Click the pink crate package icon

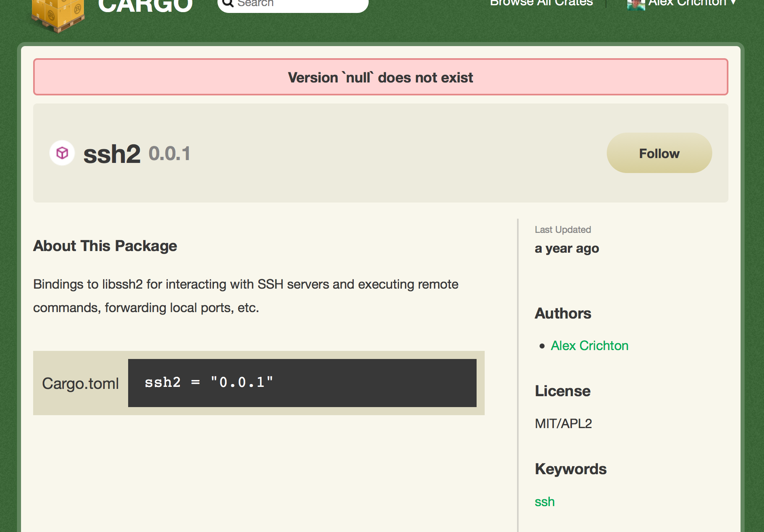pyautogui.click(x=62, y=153)
